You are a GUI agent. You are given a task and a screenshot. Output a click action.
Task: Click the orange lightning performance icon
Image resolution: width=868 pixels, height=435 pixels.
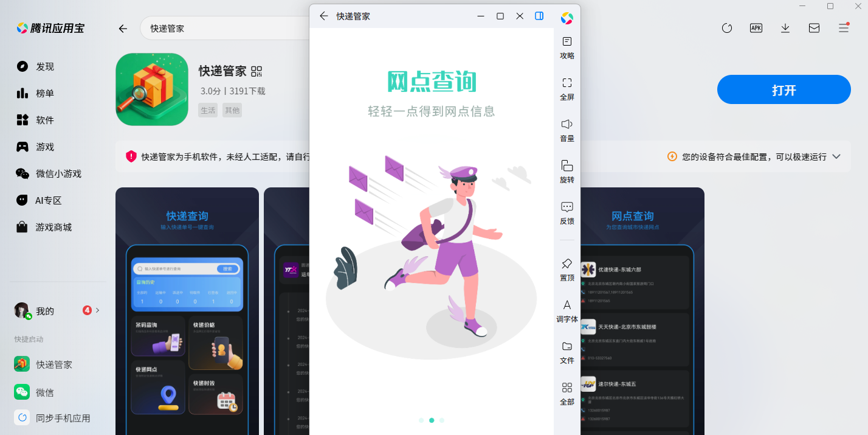672,156
